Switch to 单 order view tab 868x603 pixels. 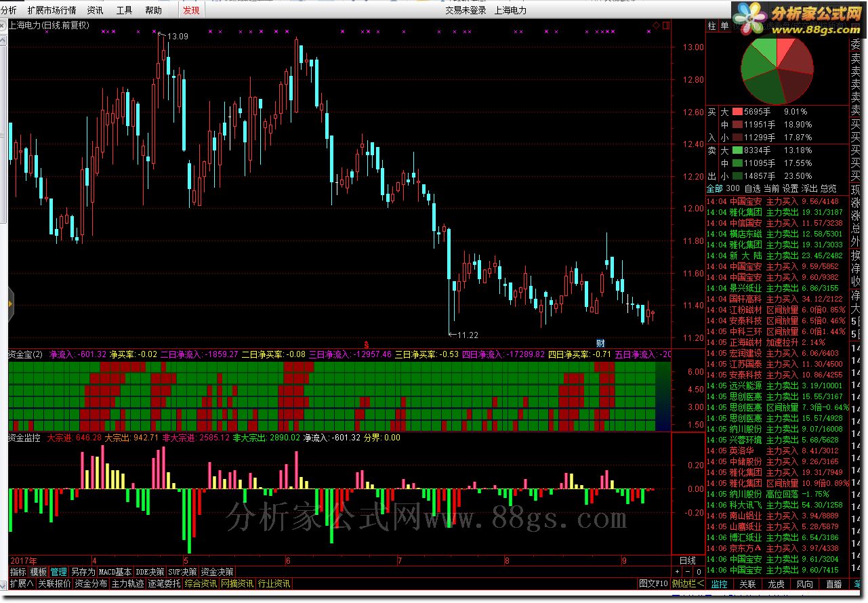coord(724,26)
